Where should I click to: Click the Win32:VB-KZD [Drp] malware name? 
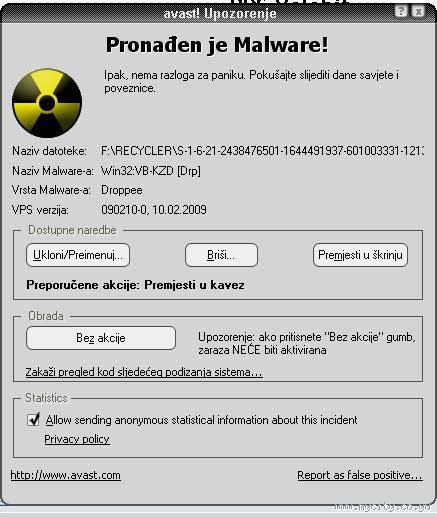click(x=151, y=171)
